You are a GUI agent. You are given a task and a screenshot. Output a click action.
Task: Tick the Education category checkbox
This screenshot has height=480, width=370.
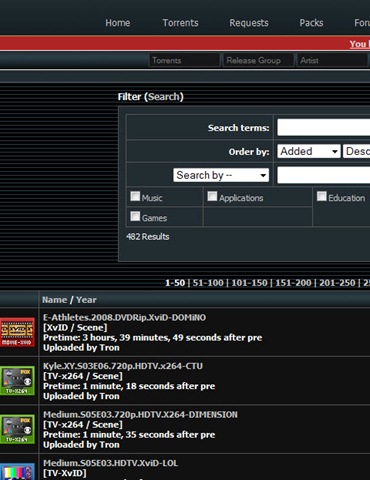[321, 196]
